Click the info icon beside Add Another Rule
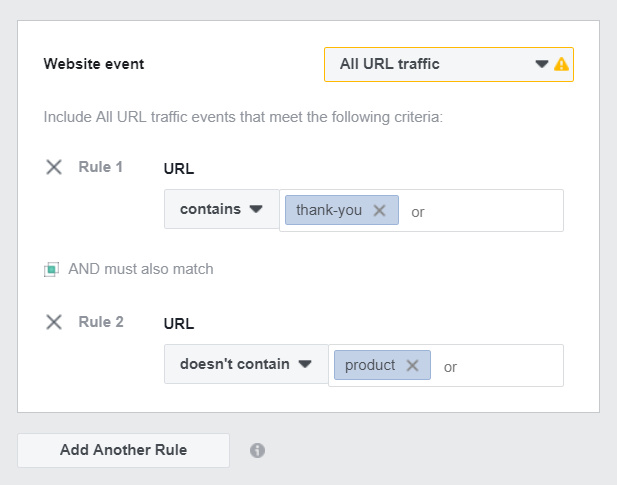This screenshot has width=617, height=485. pos(257,450)
